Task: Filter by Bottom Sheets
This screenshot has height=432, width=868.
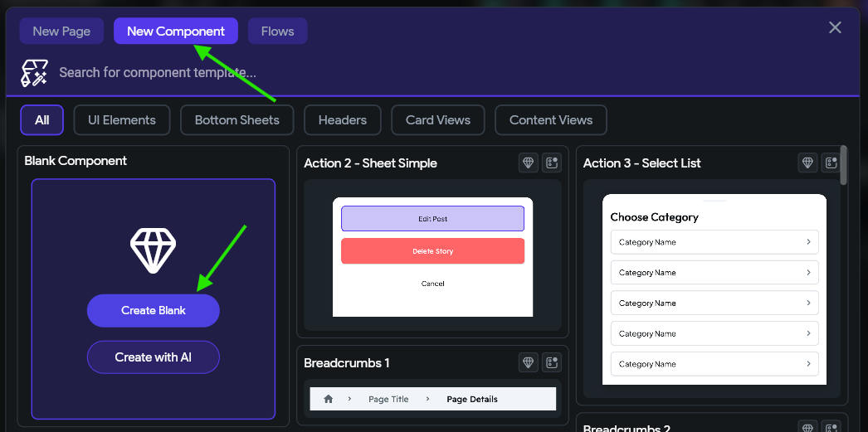Action: coord(237,120)
